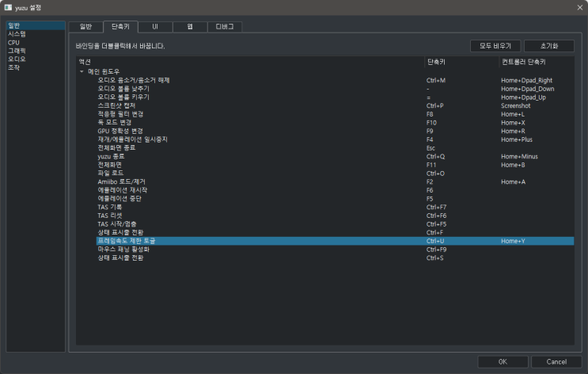Click the Ctrl+F5 shortcut cell

[436, 224]
